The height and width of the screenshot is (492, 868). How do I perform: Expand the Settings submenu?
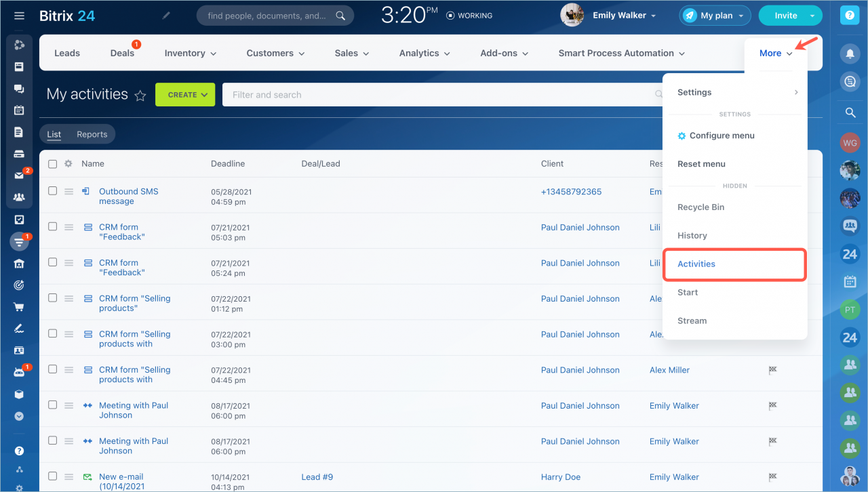click(735, 92)
